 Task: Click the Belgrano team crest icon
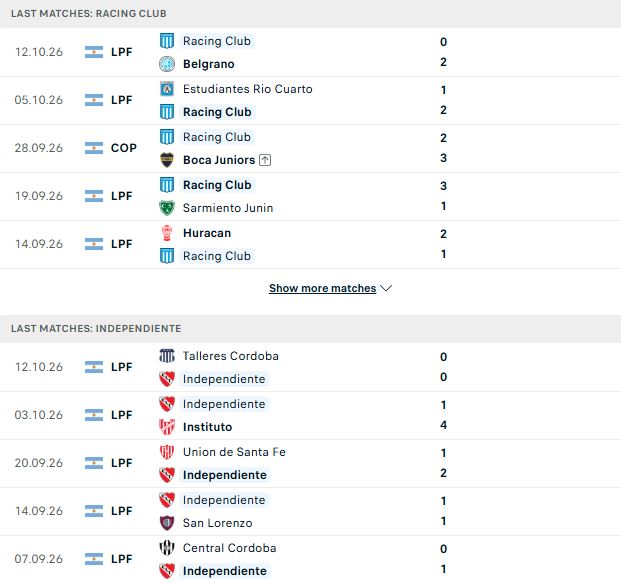click(x=167, y=64)
